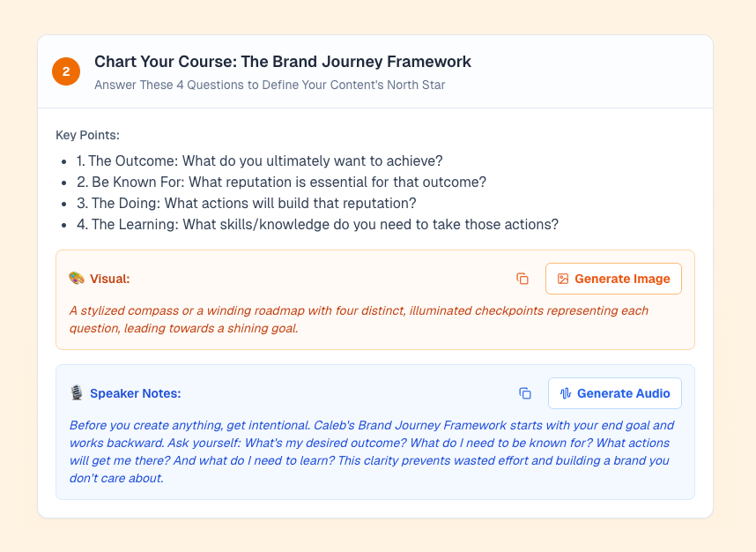
Task: Click the picture icon inside Generate Image
Action: (563, 279)
